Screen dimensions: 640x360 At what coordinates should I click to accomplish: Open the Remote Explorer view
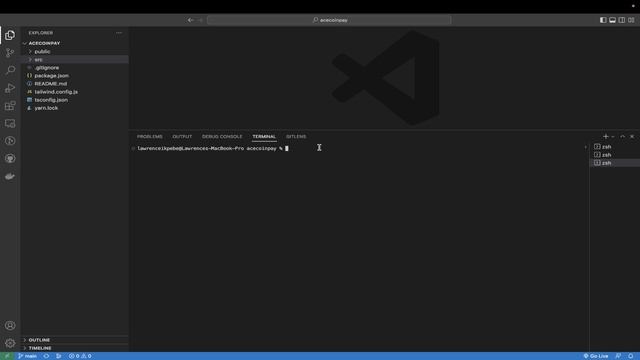(10, 123)
